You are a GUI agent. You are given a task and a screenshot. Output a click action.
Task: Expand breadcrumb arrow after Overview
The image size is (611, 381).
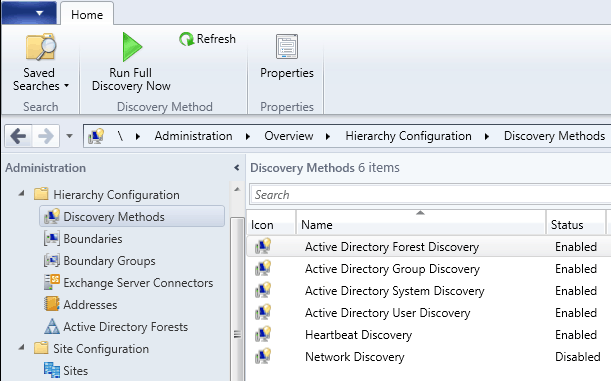(328, 136)
